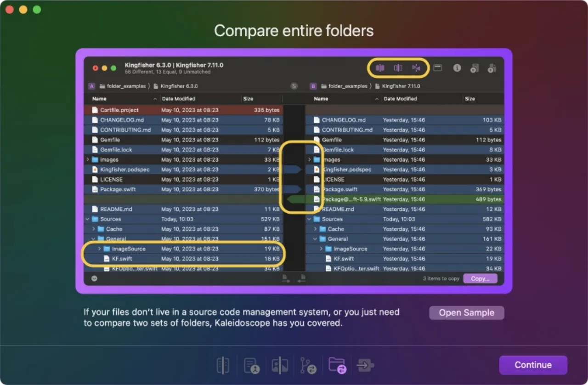Select the folder comparison page icon
This screenshot has width=588, height=385.
pos(337,365)
